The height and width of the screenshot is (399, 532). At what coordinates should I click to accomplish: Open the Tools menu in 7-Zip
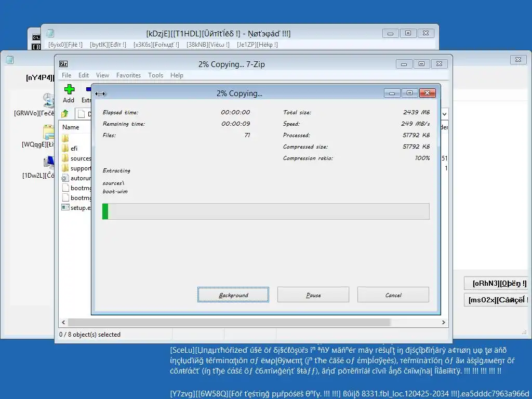coord(155,75)
